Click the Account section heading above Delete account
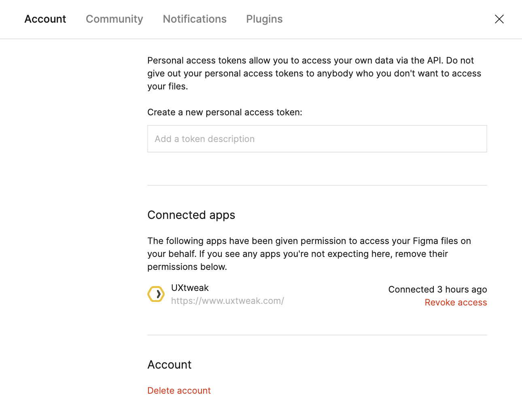The height and width of the screenshot is (420, 522). pyautogui.click(x=169, y=365)
